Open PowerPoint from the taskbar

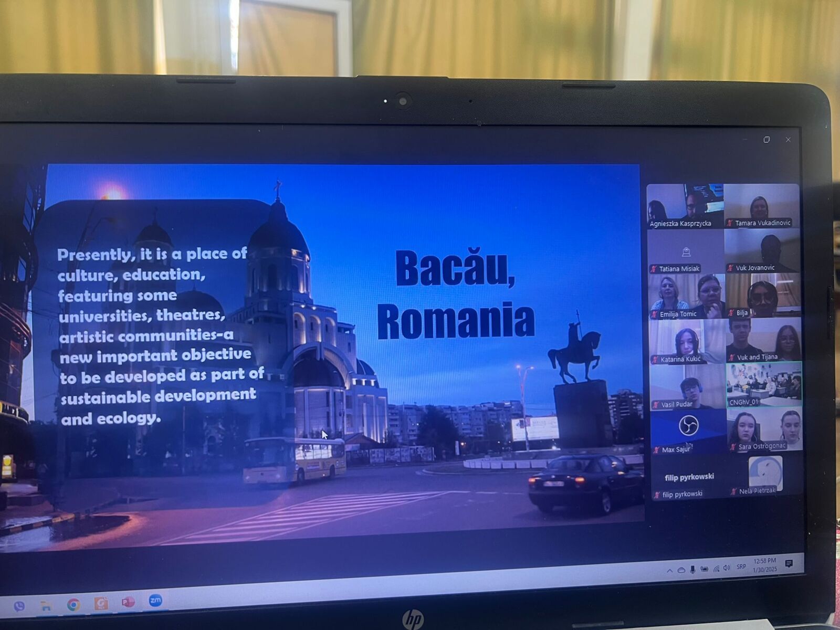128,602
